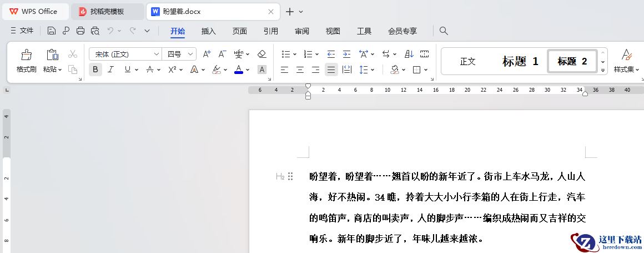Open the 开始 (Home) ribbon tab
The image size is (644, 253).
pyautogui.click(x=178, y=31)
